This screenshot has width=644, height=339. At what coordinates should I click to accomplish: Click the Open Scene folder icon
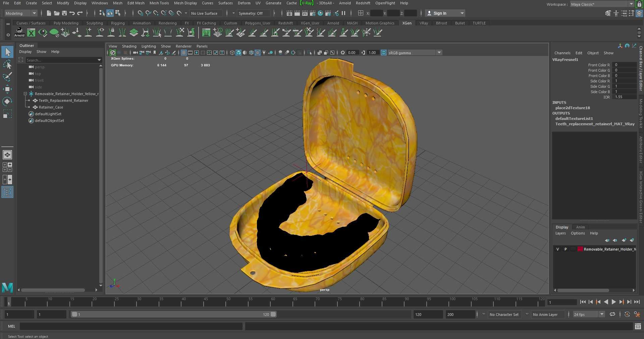(x=57, y=13)
